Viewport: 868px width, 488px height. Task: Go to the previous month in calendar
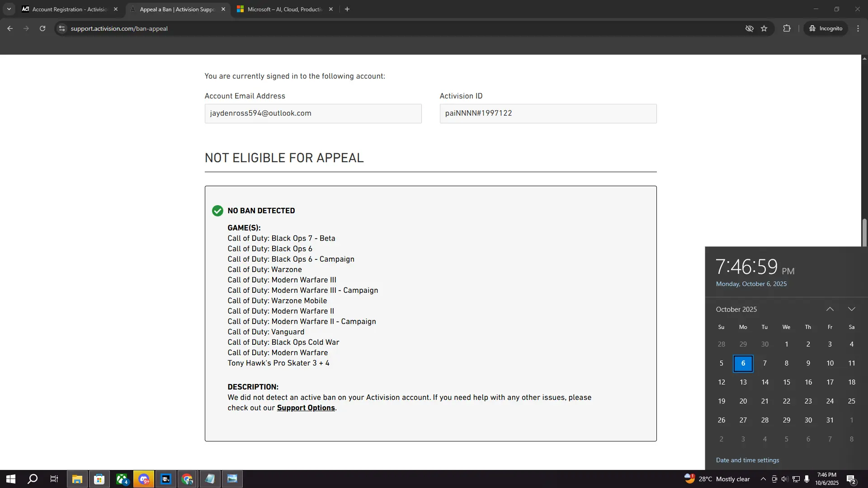pos(830,309)
